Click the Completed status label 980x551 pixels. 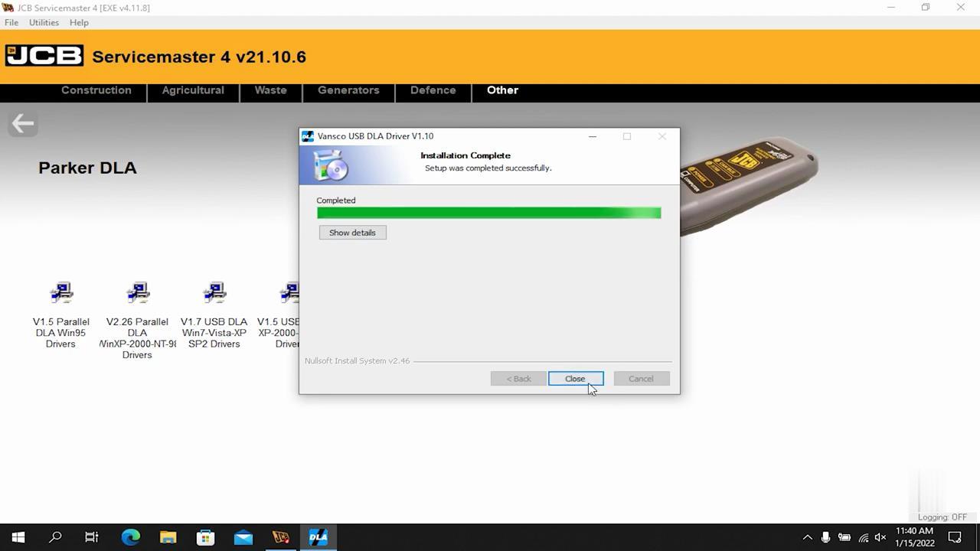pos(336,201)
